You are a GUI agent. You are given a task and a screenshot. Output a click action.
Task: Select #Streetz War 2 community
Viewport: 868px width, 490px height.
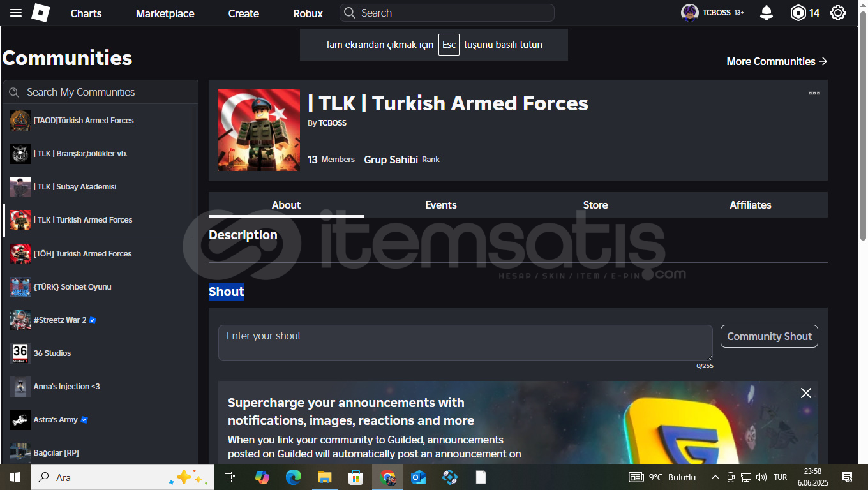click(x=100, y=320)
